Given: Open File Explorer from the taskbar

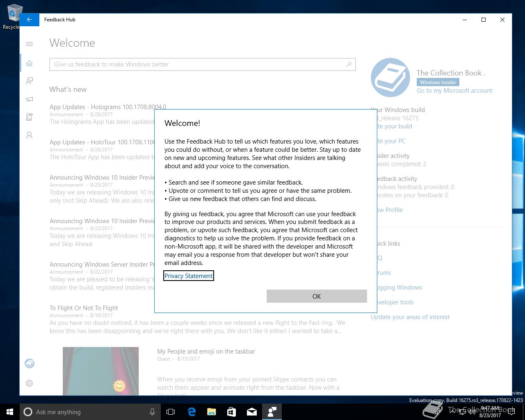Looking at the screenshot, I should pyautogui.click(x=212, y=412).
